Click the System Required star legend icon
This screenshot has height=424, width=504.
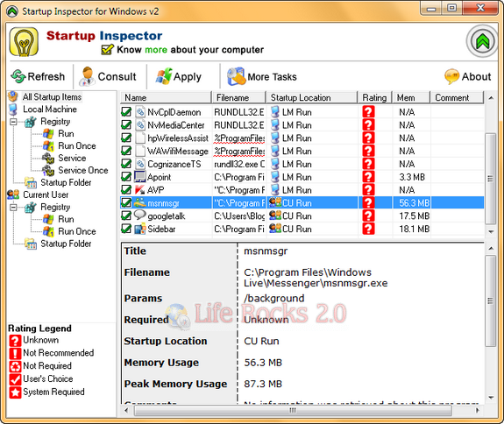click(15, 392)
